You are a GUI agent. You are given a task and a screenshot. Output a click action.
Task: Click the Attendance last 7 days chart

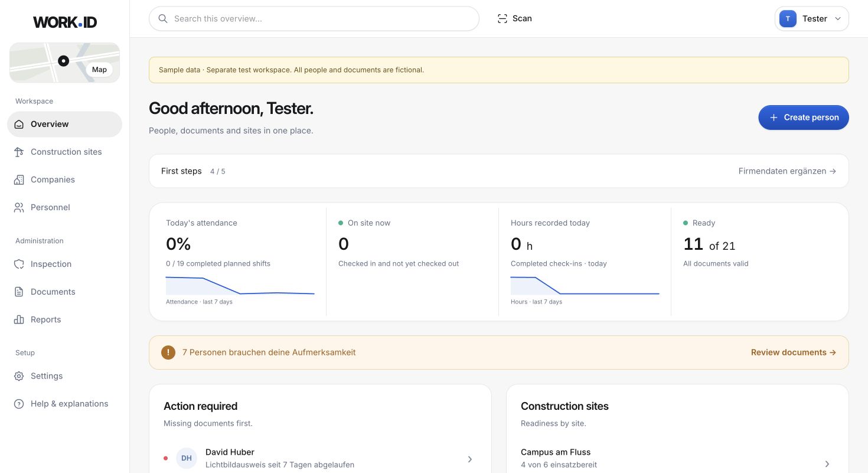pos(240,286)
